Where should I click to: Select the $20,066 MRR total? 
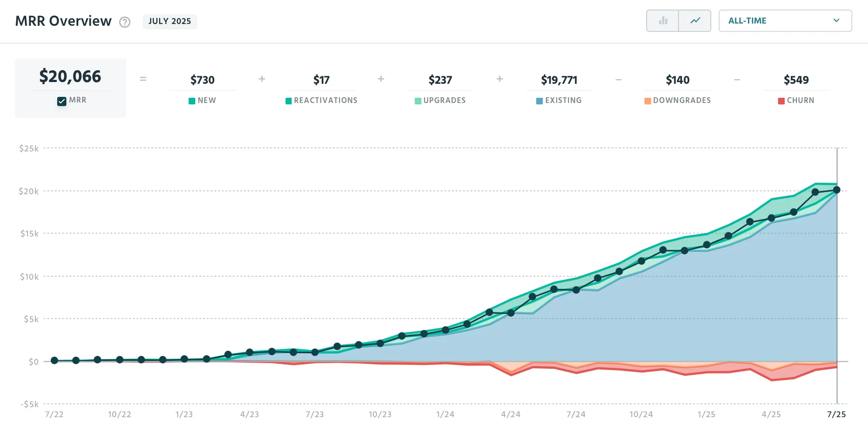70,77
